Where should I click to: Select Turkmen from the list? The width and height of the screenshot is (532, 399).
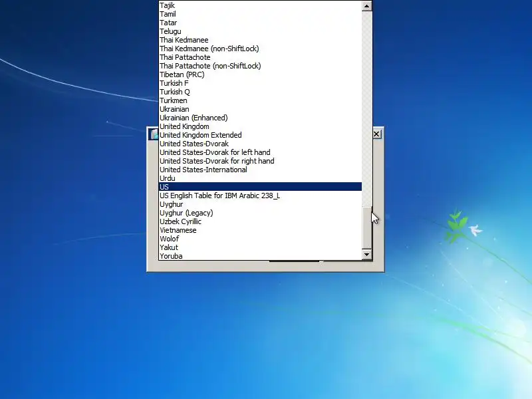pos(260,101)
